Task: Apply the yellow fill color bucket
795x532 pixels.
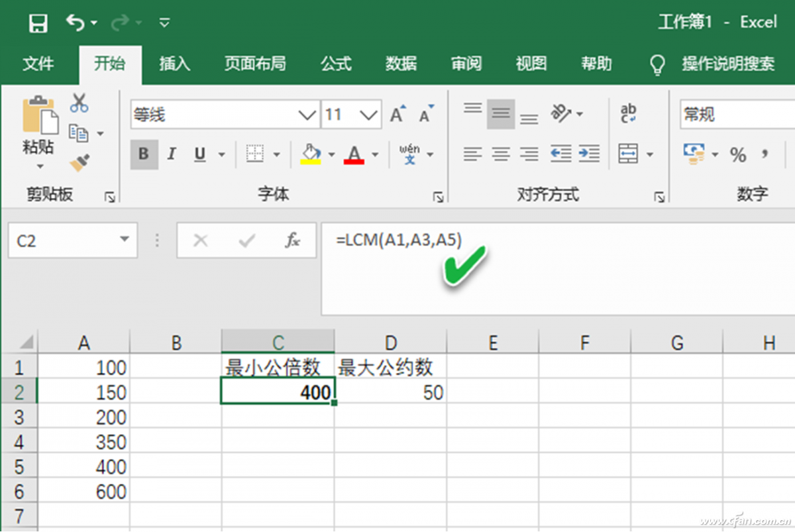Action: [x=310, y=154]
